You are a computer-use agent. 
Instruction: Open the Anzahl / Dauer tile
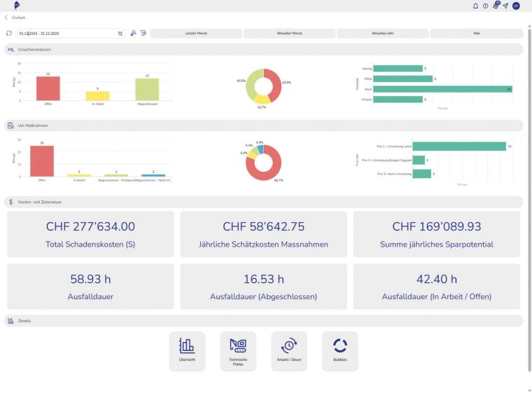(289, 351)
